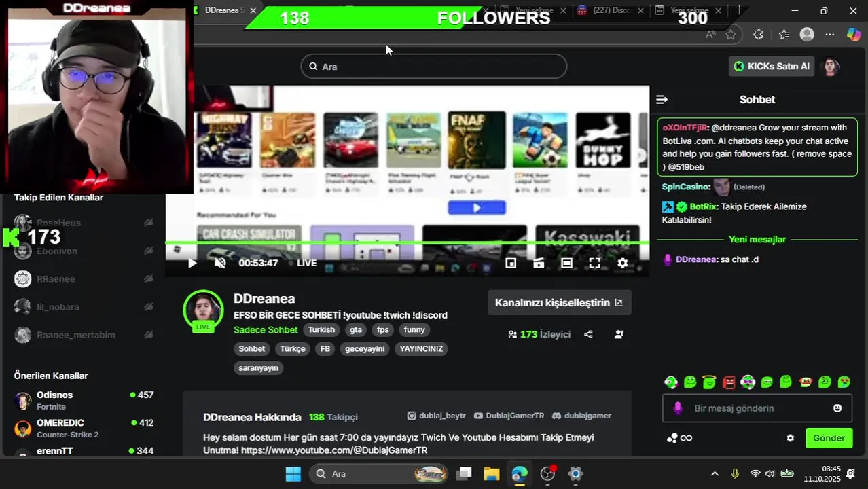Toggle theater mode in the player
The height and width of the screenshot is (489, 868).
[566, 263]
